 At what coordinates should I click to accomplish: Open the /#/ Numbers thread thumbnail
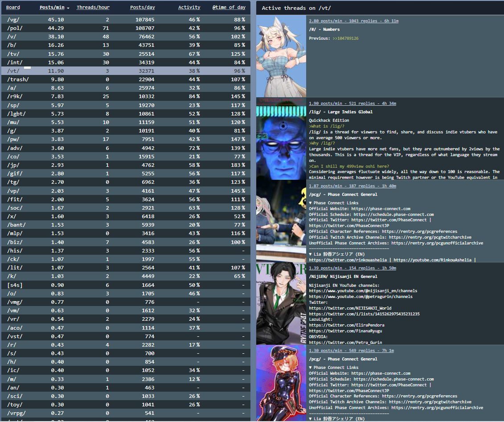coord(281,56)
